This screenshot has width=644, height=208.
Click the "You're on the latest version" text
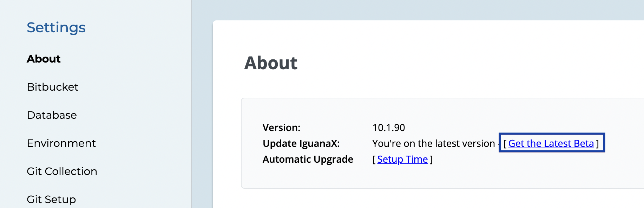(x=433, y=143)
